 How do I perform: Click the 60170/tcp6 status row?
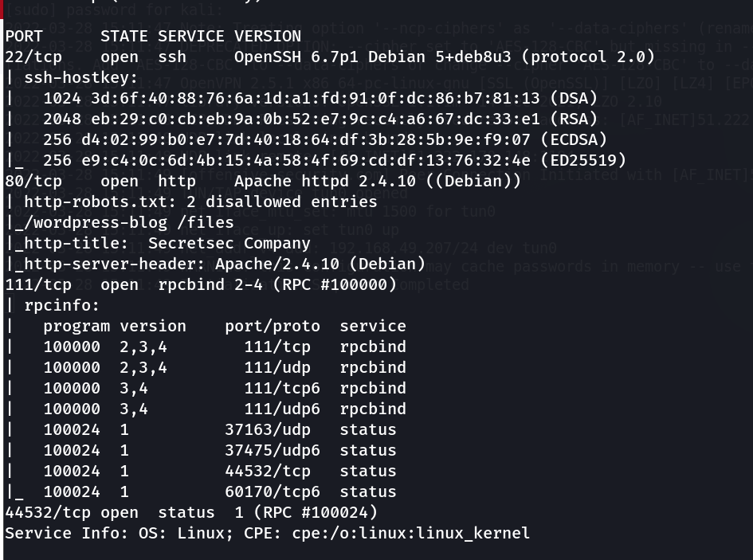219,492
